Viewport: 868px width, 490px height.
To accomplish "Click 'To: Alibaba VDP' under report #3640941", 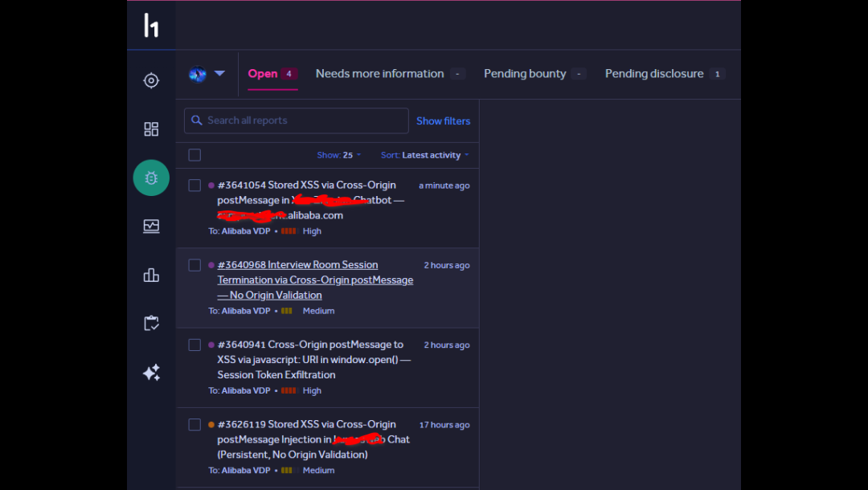I will click(240, 390).
